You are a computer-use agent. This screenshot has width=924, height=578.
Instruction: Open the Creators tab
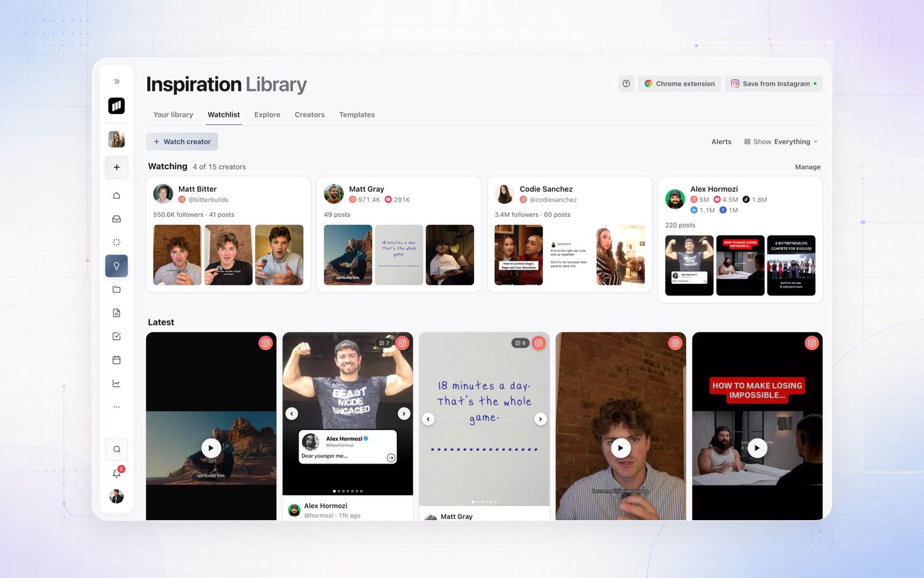click(310, 114)
